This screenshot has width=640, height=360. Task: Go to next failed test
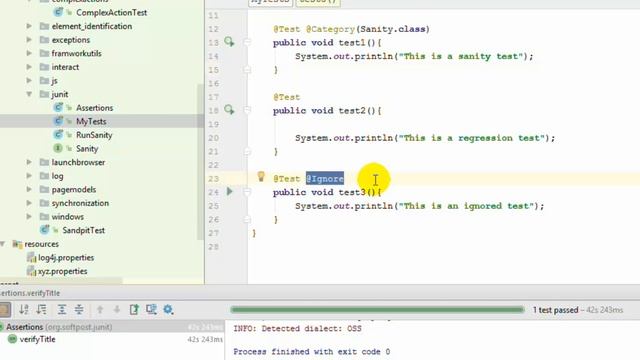point(117,309)
